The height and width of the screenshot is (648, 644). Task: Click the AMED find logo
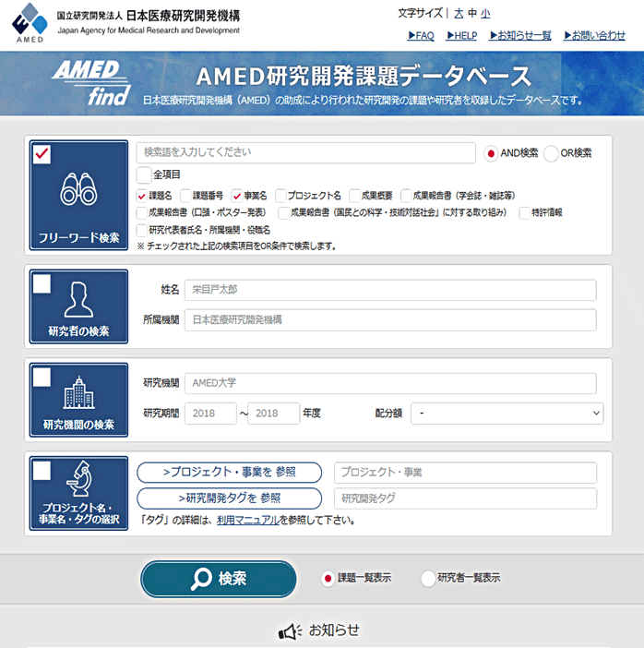point(91,83)
